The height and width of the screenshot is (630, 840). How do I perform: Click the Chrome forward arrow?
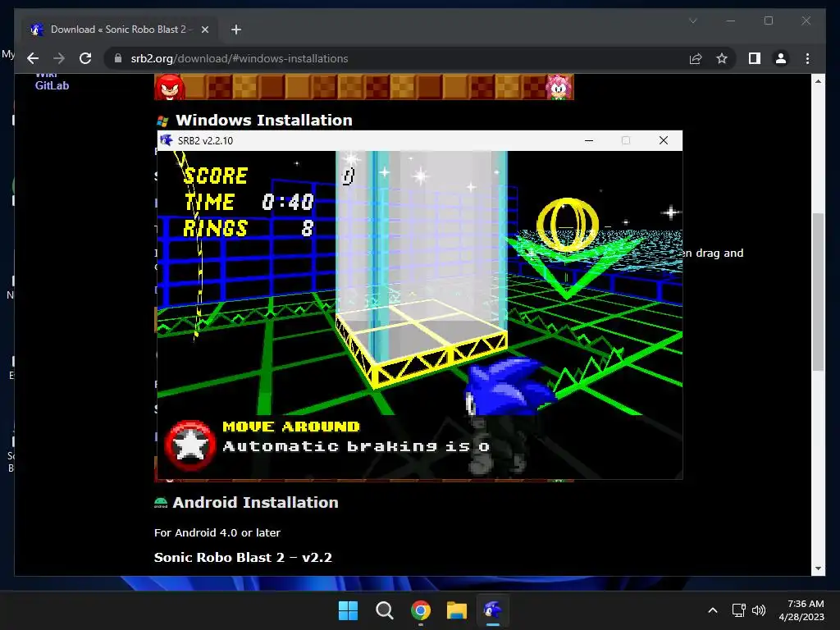59,58
